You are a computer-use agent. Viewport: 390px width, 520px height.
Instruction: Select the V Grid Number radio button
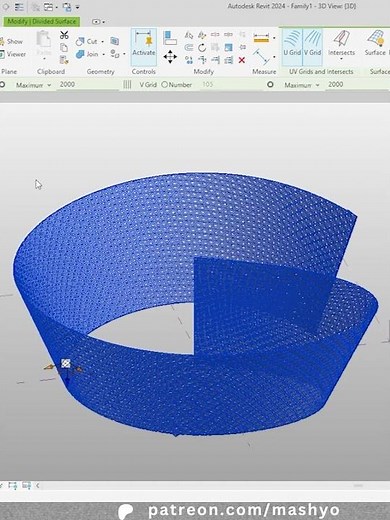pos(164,85)
